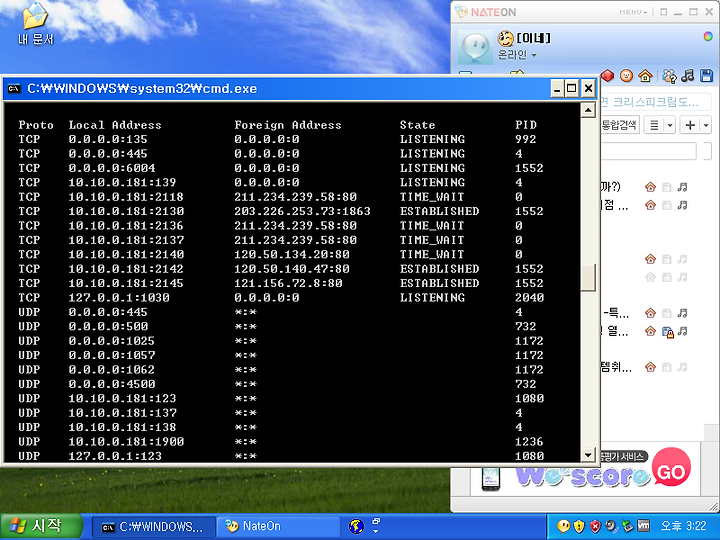Expand the arrow next to plus button

click(706, 125)
